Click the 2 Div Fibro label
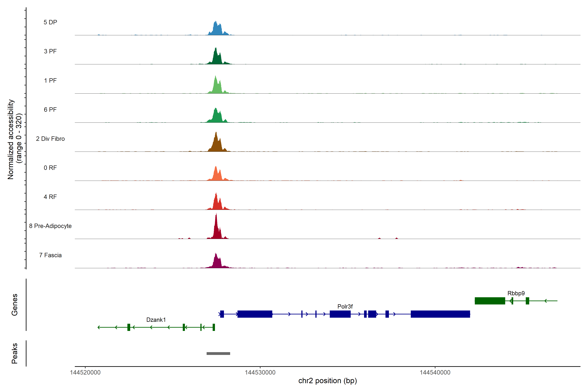Screen dimensions: 588x392 [50, 139]
